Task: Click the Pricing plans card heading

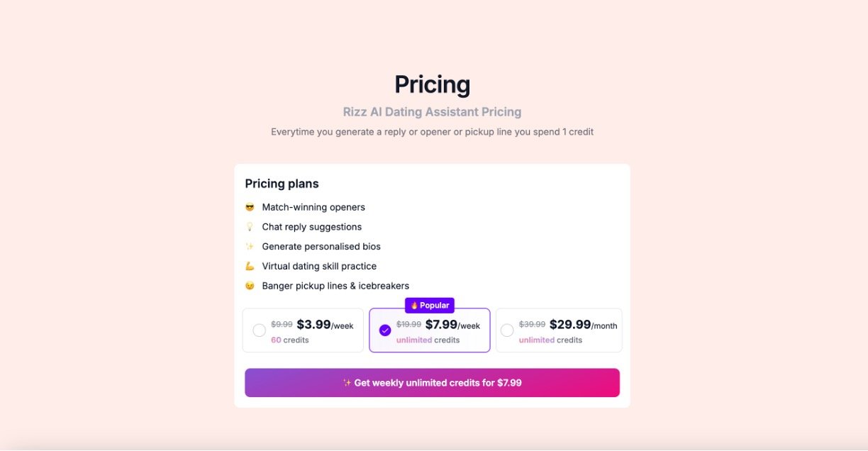Action: (x=282, y=184)
